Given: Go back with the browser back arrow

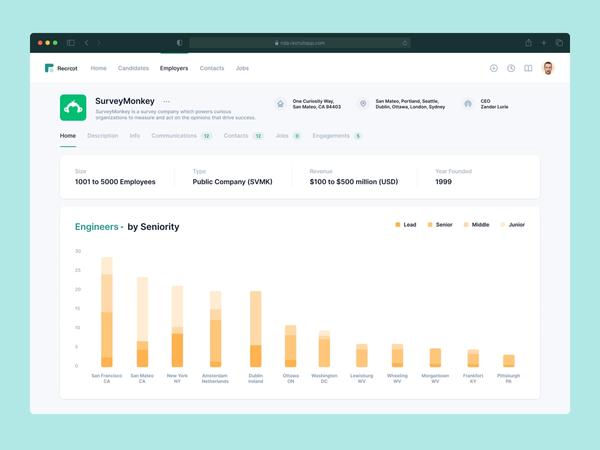Looking at the screenshot, I should coord(86,43).
